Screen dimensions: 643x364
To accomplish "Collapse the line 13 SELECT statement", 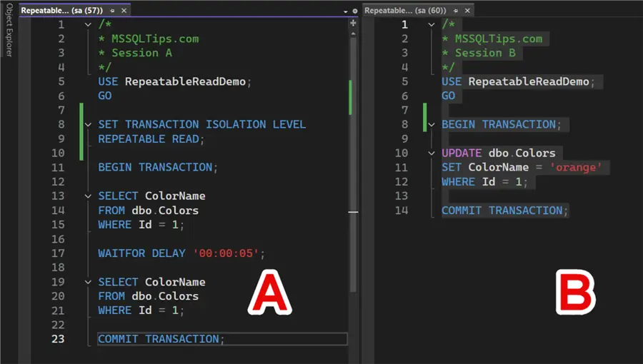I will [88, 196].
